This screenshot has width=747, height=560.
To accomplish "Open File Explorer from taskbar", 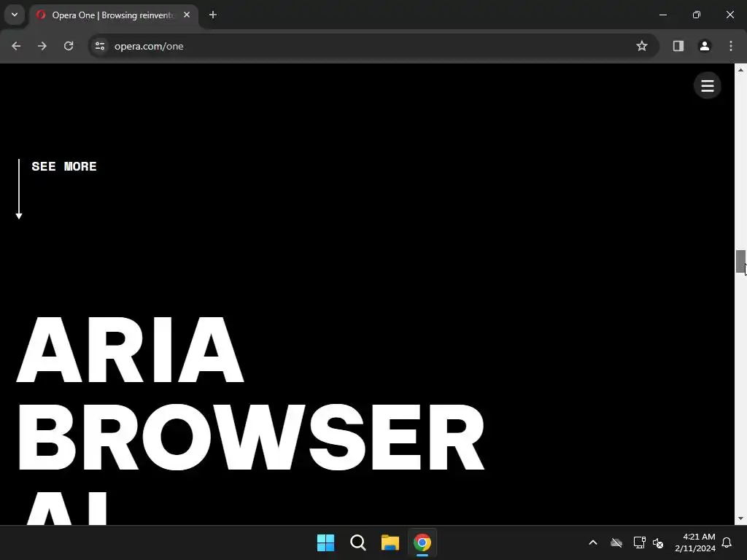I will (390, 542).
